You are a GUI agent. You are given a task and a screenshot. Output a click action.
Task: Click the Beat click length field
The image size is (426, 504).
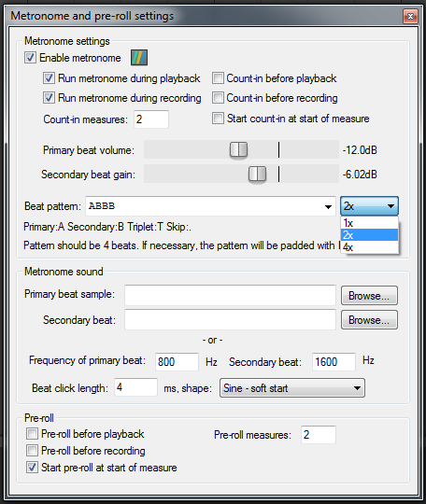pos(135,387)
